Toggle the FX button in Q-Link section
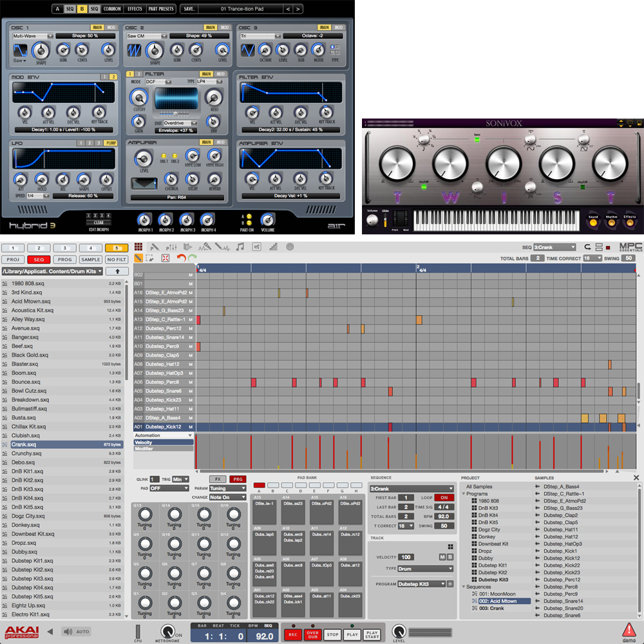The image size is (644, 644). (218, 479)
